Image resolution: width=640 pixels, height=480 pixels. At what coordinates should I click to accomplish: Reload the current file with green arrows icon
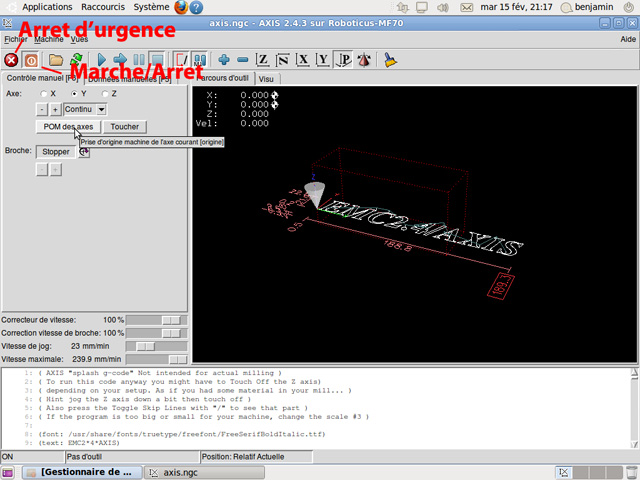pos(76,59)
